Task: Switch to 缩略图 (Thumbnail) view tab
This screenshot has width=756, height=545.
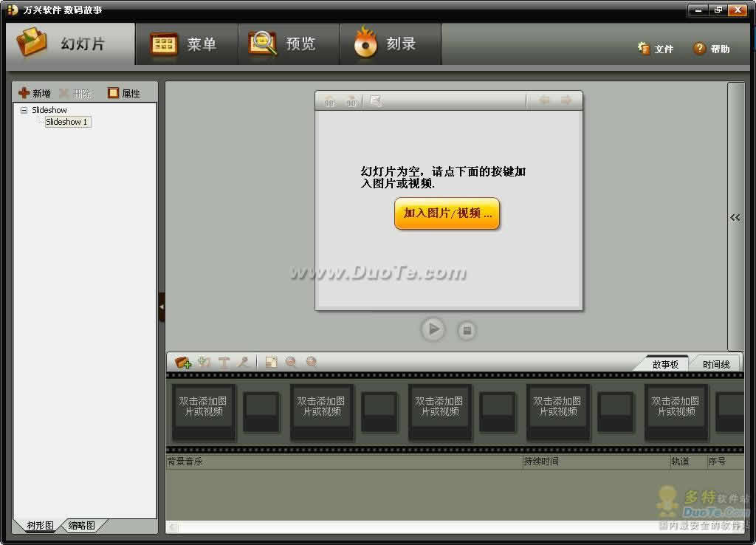Action: point(81,526)
